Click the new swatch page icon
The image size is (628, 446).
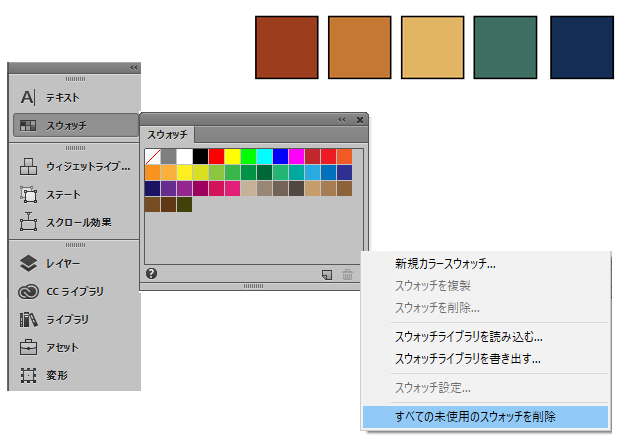pyautogui.click(x=327, y=275)
